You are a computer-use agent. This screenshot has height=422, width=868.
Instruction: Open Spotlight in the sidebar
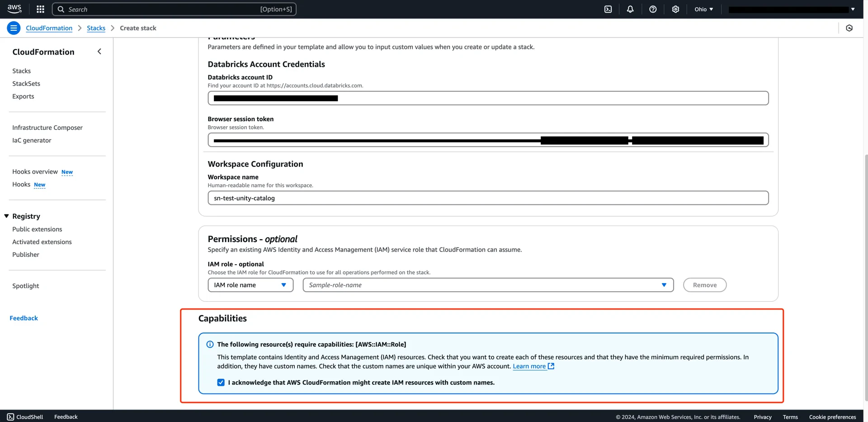click(x=26, y=286)
